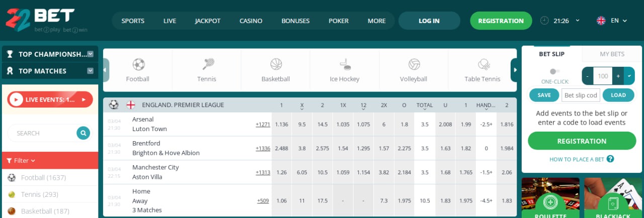The image size is (644, 218).
Task: Expand the Top Matches section
Action: click(90, 71)
